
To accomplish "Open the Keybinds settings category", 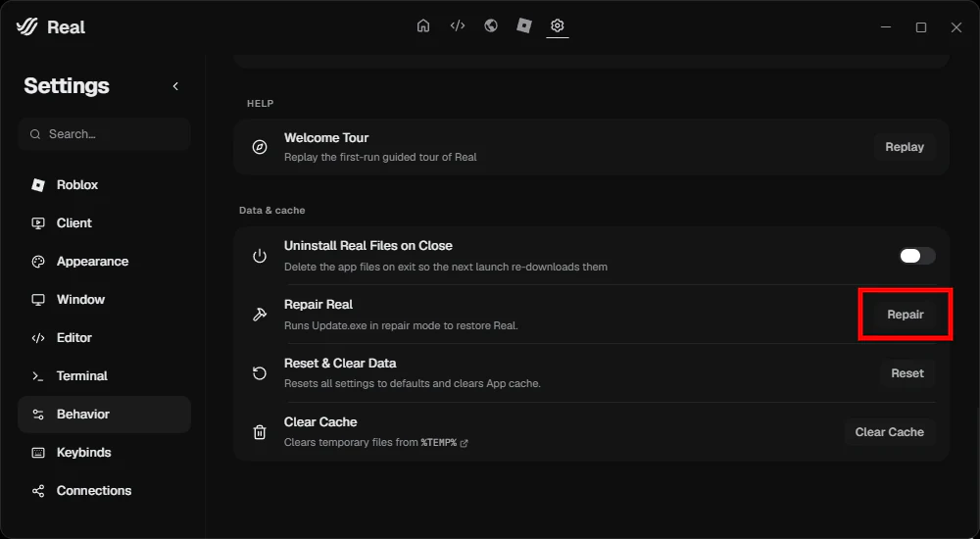I will tap(105, 452).
